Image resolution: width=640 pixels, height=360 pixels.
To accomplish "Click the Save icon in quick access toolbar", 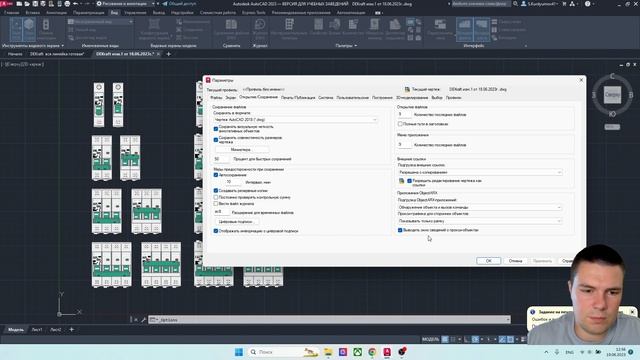I will click(x=35, y=4).
